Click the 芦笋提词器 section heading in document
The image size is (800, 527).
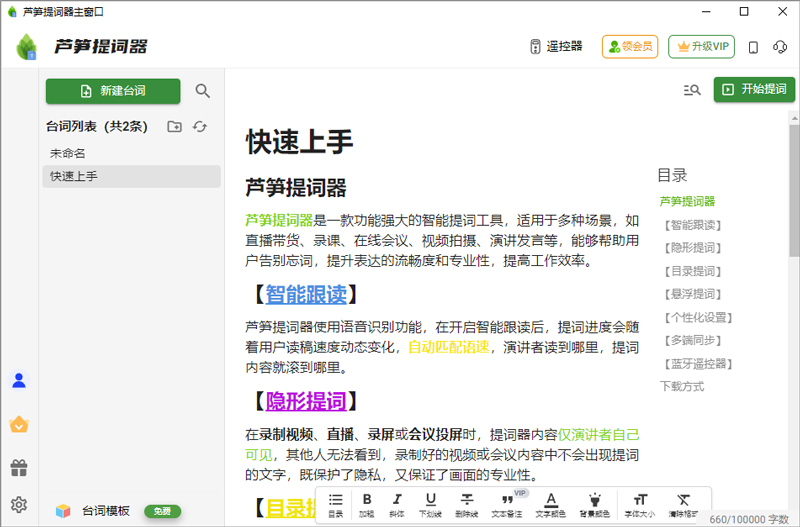pyautogui.click(x=295, y=187)
